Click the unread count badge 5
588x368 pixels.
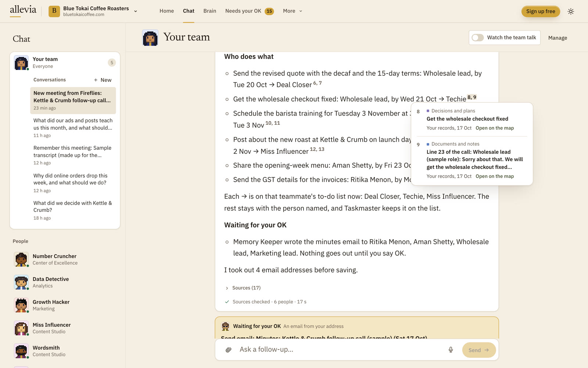pos(112,63)
